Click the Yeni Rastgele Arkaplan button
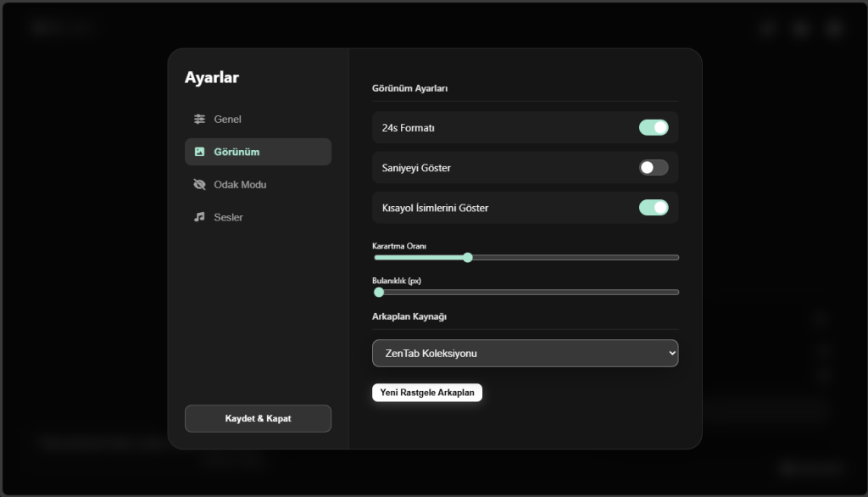Screen dimensions: 868x497 [x=427, y=393]
